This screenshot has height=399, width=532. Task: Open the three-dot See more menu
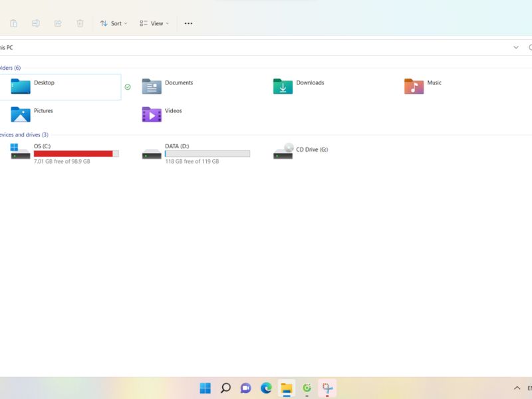pyautogui.click(x=188, y=23)
